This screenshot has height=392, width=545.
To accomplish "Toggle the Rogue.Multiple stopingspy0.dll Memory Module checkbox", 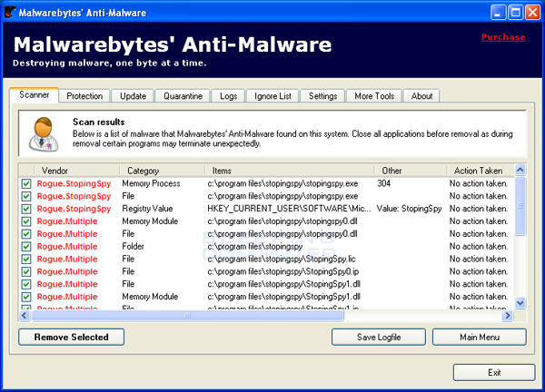I will click(x=26, y=221).
